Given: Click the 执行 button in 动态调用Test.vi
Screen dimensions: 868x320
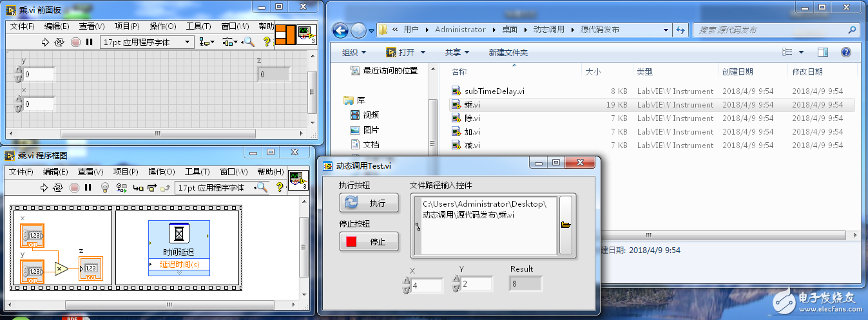Looking at the screenshot, I should 369,203.
